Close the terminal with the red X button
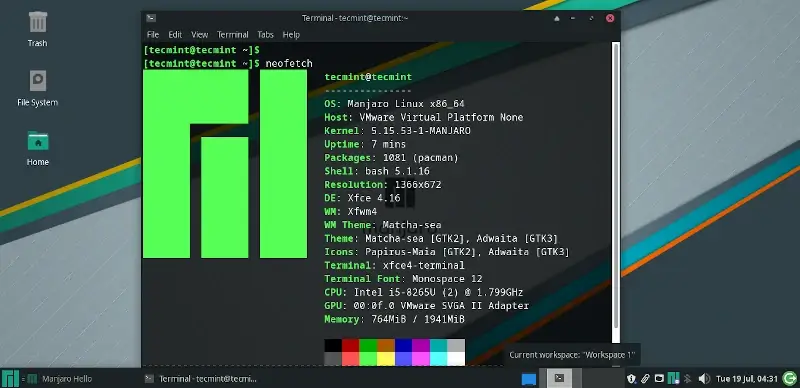Screen dimensions: 800x388 [610, 18]
